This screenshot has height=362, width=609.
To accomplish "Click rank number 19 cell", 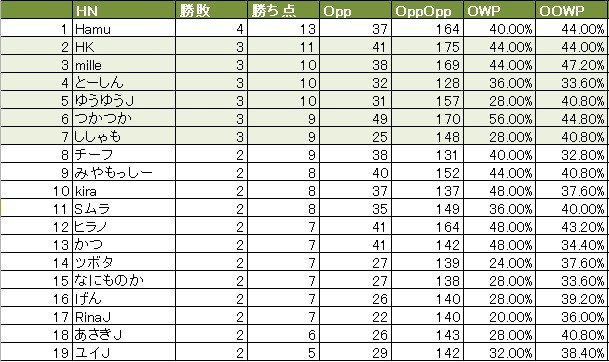I will [x=37, y=353].
